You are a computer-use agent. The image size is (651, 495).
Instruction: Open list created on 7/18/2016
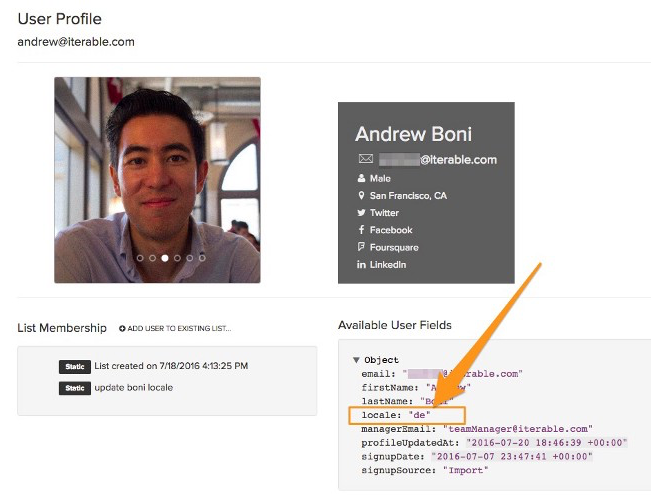tap(170, 366)
